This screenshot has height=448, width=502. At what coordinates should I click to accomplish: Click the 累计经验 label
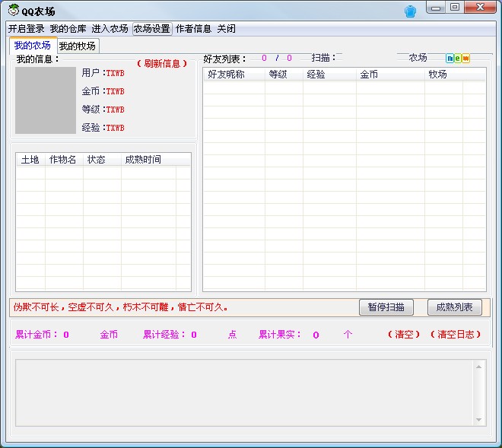[164, 335]
